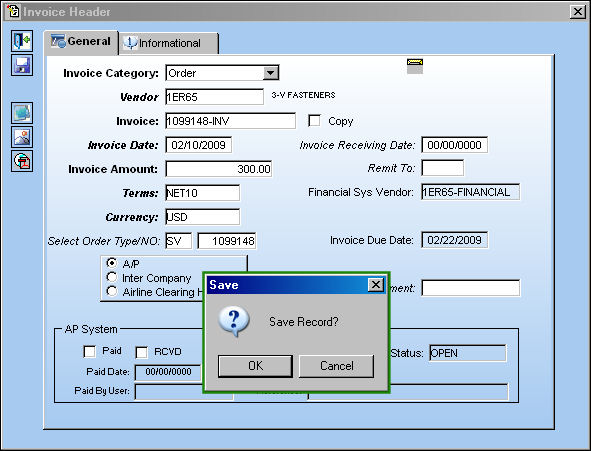
Task: Switch to the General tab
Action: pyautogui.click(x=81, y=42)
